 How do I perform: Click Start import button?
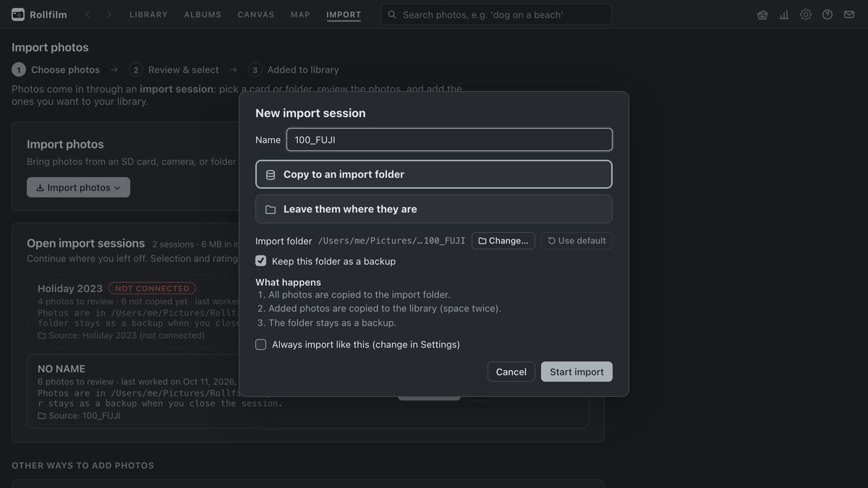coord(576,372)
